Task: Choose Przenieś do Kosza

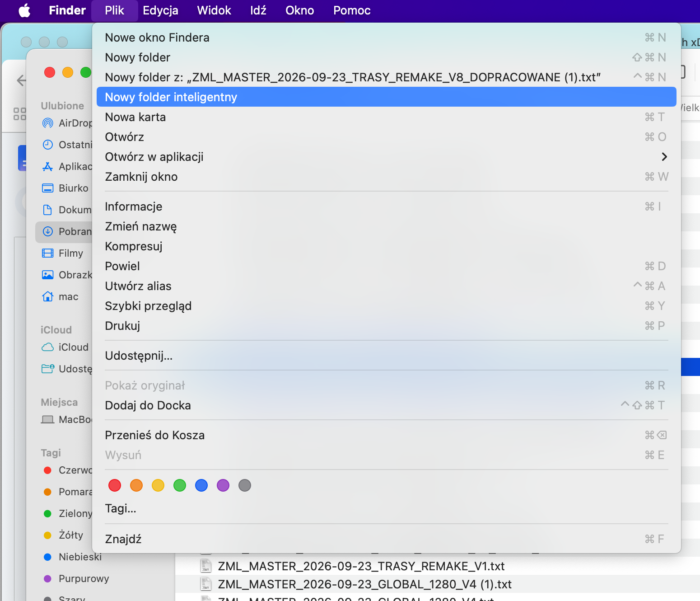Action: 386,435
